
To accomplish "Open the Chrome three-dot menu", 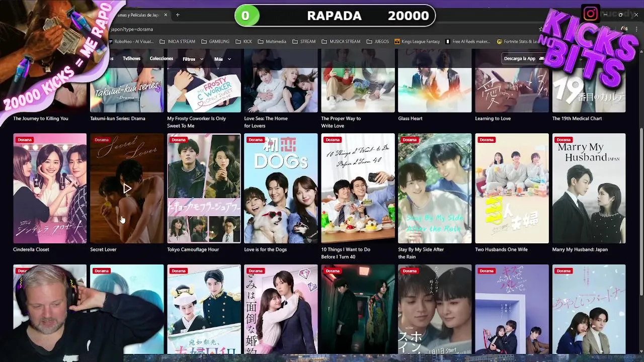I will (636, 29).
